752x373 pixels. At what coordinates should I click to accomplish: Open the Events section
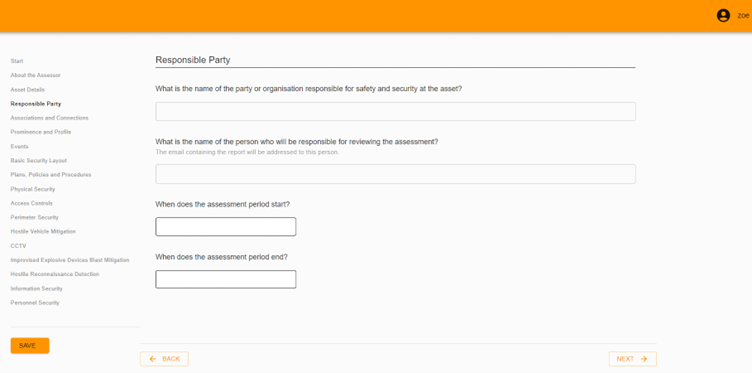point(19,146)
